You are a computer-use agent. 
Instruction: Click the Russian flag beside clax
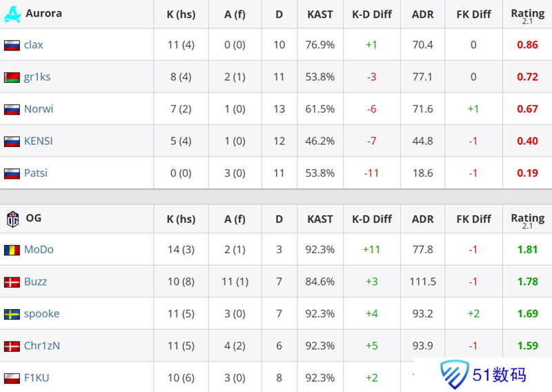point(12,45)
